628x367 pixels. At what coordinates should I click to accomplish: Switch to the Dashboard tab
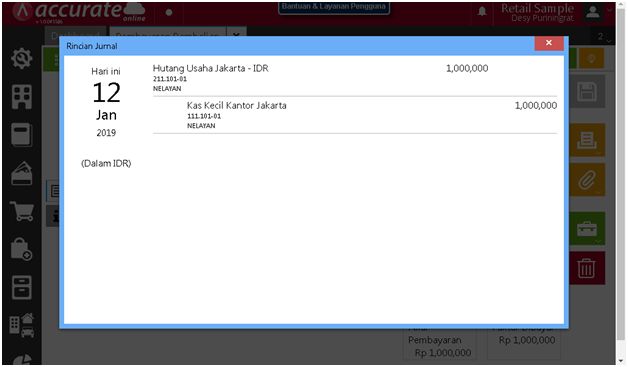75,35
